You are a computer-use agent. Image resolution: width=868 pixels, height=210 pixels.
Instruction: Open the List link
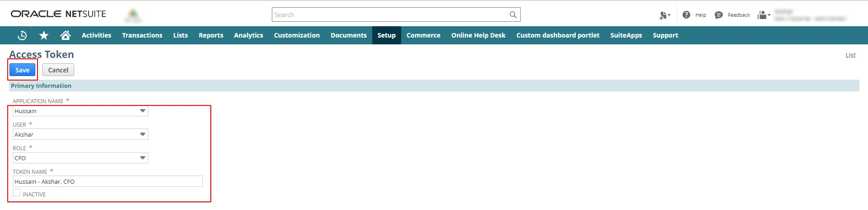pos(850,55)
